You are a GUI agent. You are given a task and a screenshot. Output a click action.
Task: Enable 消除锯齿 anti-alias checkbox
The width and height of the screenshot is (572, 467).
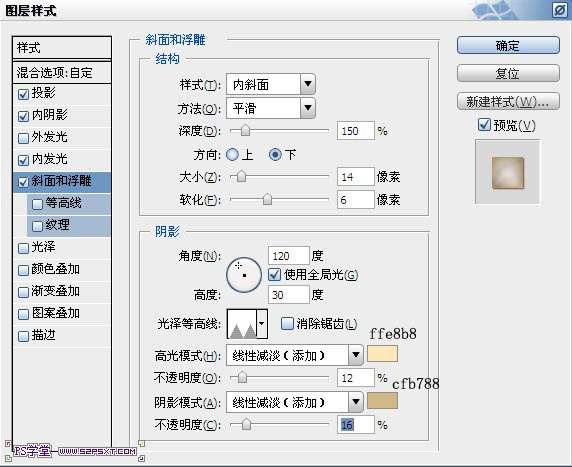pyautogui.click(x=287, y=323)
